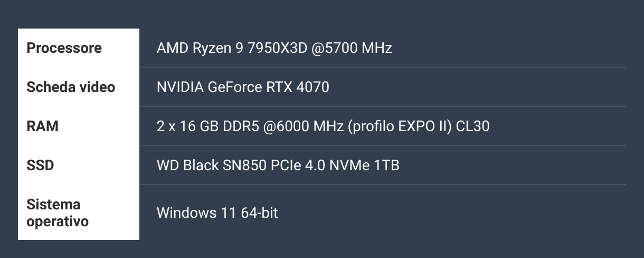Select the 2 x 16 GB DDR5 text
644x258 pixels.
[x=208, y=126]
